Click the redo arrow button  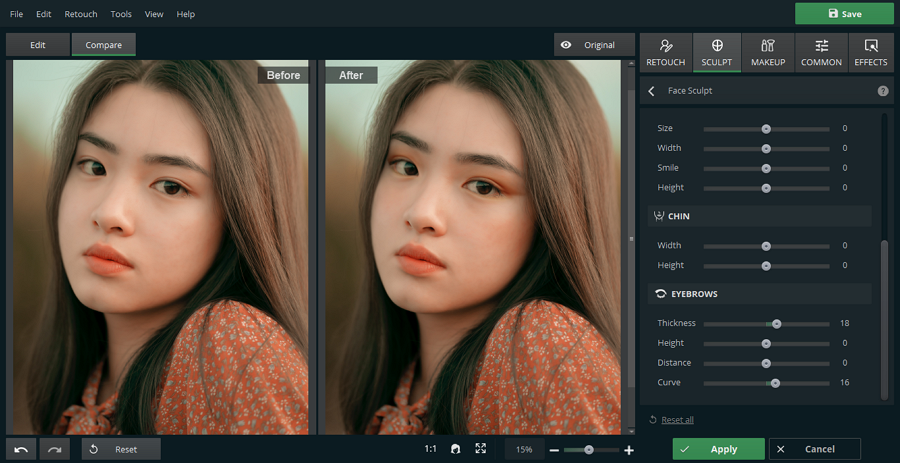coord(54,449)
